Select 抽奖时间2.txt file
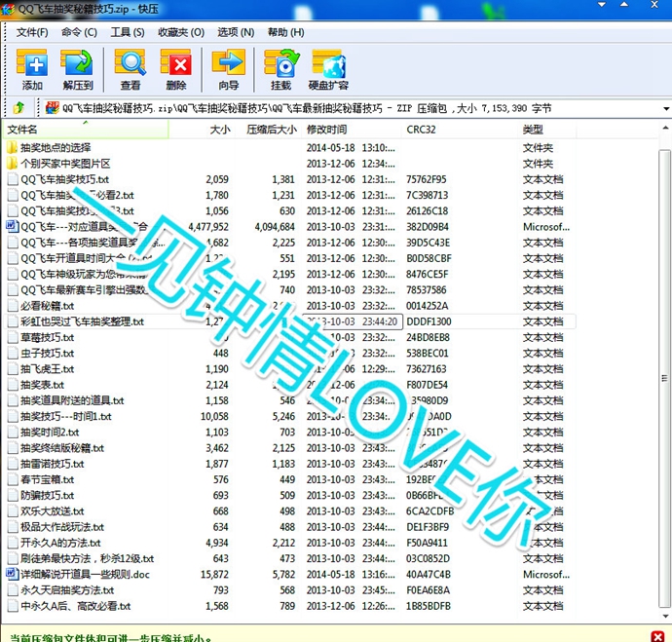672x642 pixels. (50, 433)
